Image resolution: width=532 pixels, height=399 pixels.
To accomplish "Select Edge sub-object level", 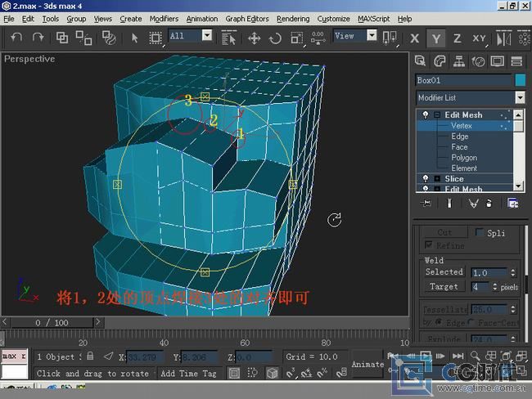I will [460, 137].
